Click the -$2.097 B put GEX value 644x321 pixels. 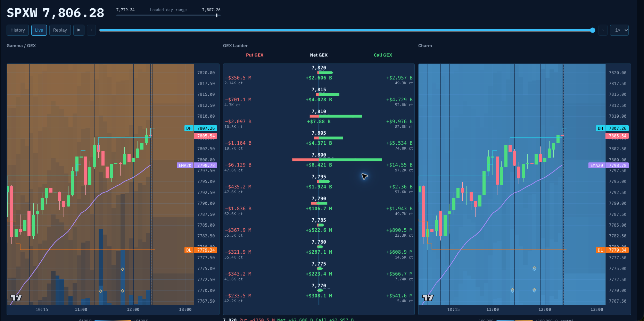[x=238, y=122]
